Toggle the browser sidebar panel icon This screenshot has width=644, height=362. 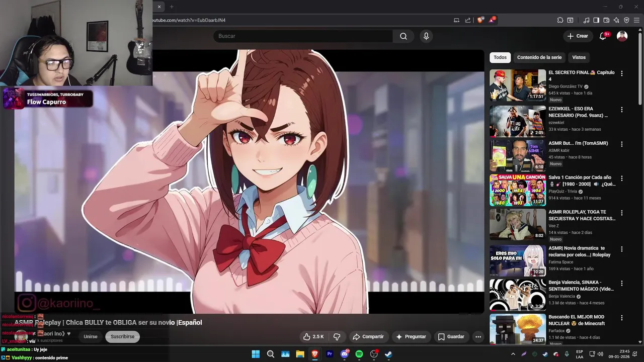[596, 20]
